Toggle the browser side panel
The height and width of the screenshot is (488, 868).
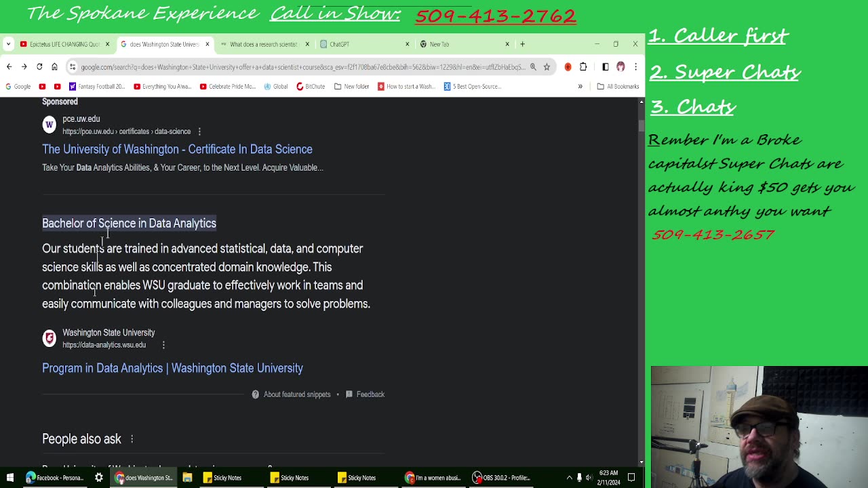click(x=606, y=66)
